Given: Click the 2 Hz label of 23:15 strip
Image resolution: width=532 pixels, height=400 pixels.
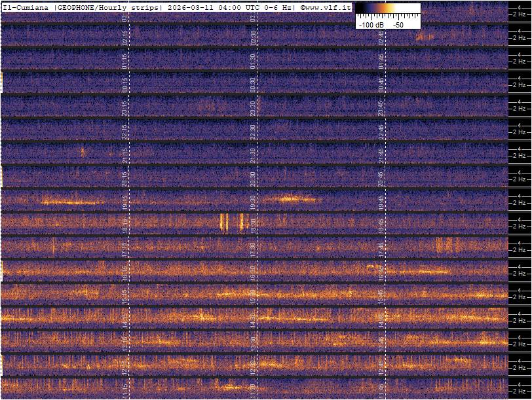Looking at the screenshot, I should tap(520, 109).
